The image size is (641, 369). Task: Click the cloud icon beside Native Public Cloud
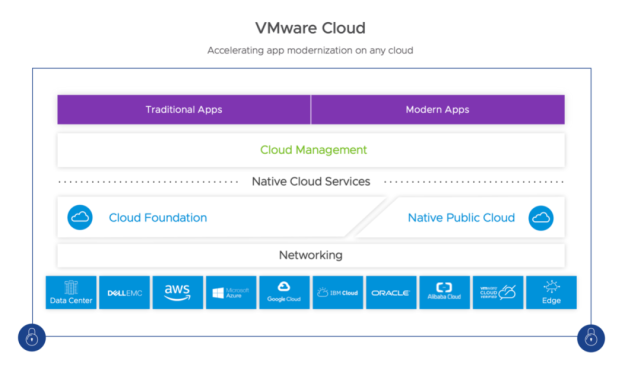[x=541, y=218]
